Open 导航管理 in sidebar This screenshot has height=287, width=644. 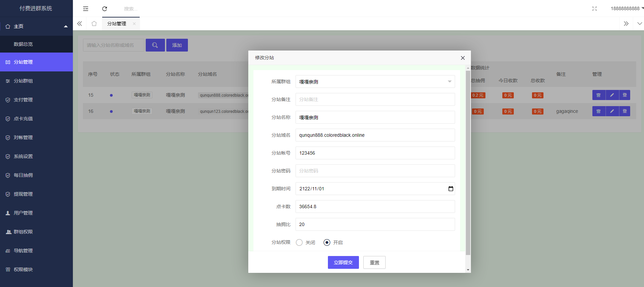pyautogui.click(x=36, y=251)
